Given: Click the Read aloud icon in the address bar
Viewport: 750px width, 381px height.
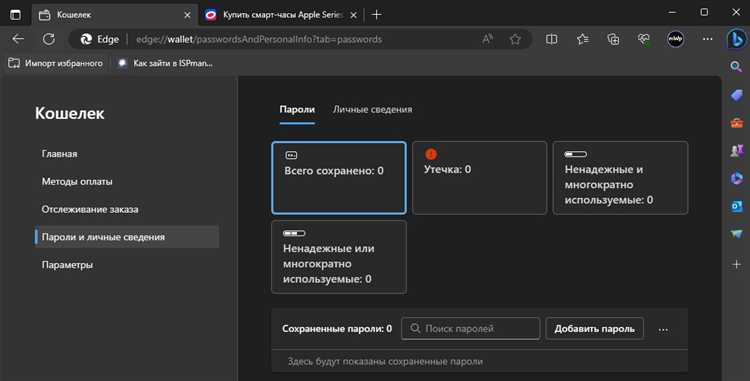Looking at the screenshot, I should (x=487, y=39).
